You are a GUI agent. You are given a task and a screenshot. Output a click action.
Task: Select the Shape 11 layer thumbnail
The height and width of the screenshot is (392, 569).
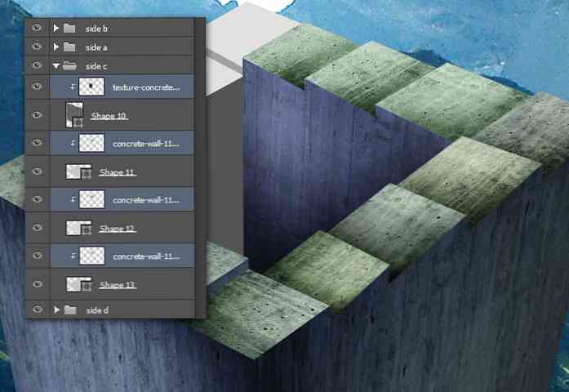click(78, 171)
